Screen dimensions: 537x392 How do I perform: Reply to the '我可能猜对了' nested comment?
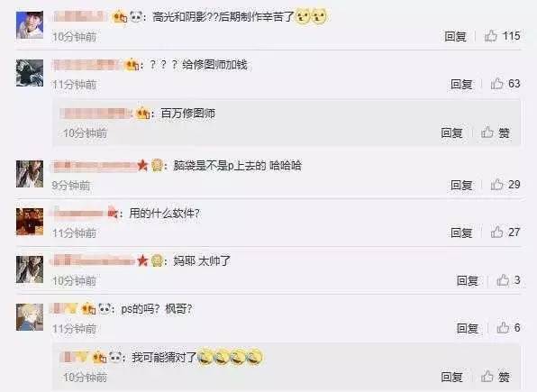[x=451, y=378]
